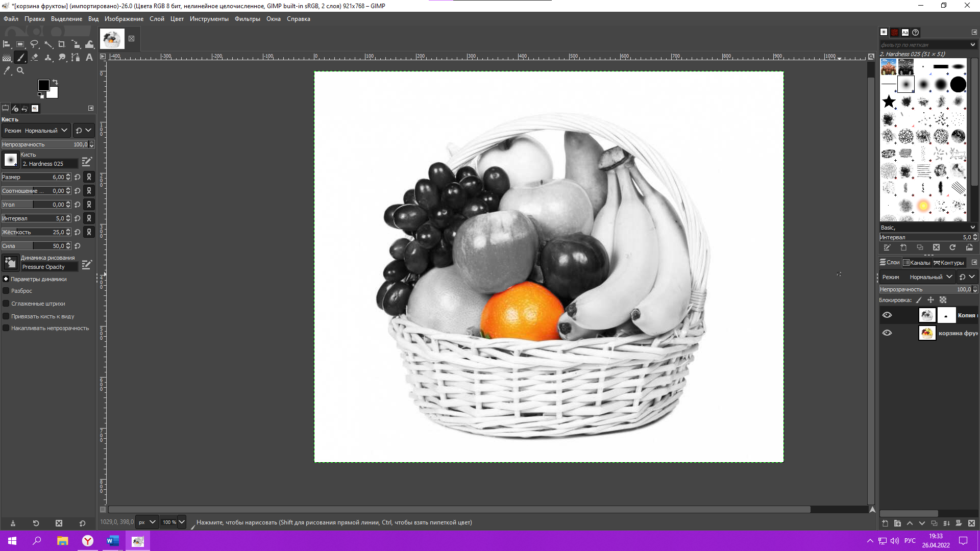The width and height of the screenshot is (980, 551).
Task: Select the Копия layer mask thumbnail
Action: click(x=946, y=315)
